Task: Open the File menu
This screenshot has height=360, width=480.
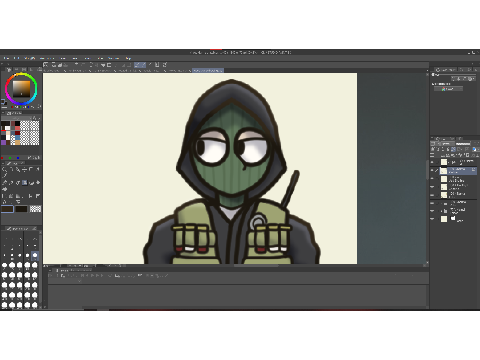Action: (x=6, y=58)
